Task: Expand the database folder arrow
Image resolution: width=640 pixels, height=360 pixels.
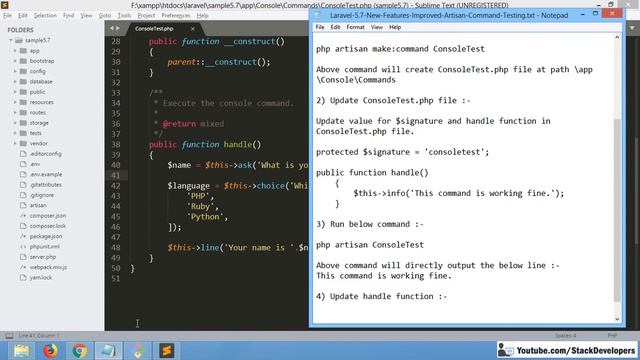Action: 15,82
